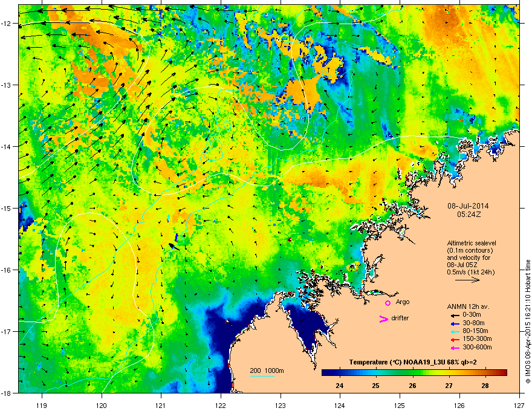Click longitude axis label 126
The image size is (532, 411).
(x=459, y=405)
